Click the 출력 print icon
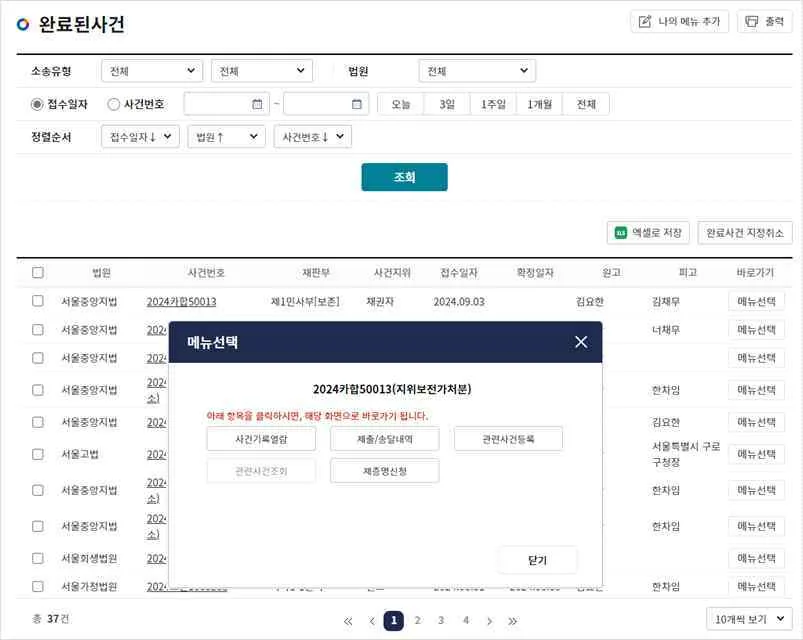The image size is (803, 640). [x=751, y=22]
